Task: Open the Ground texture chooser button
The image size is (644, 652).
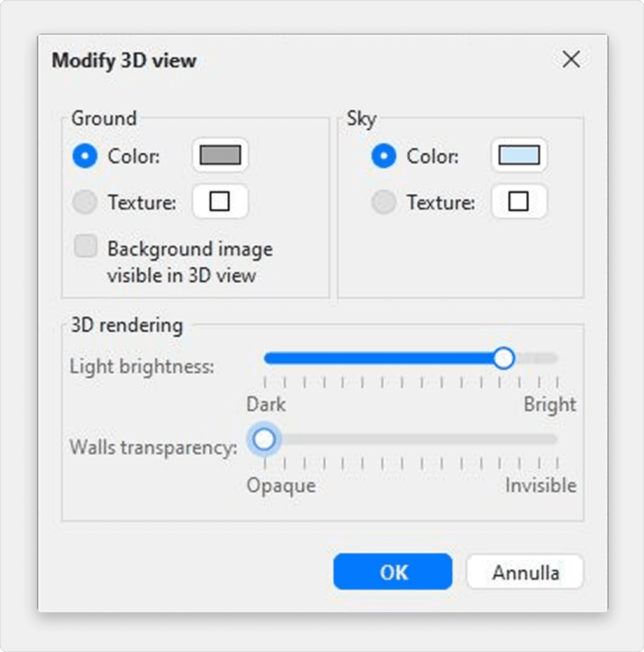Action: click(x=220, y=202)
